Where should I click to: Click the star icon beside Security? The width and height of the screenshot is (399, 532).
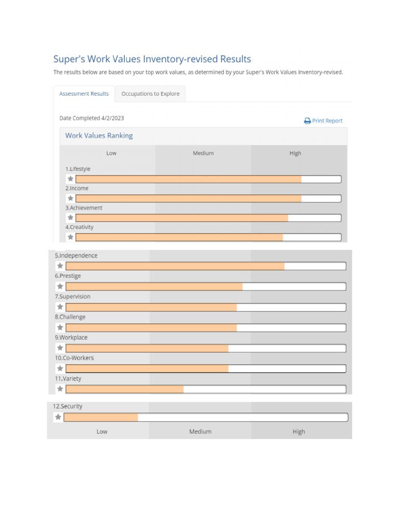click(58, 417)
